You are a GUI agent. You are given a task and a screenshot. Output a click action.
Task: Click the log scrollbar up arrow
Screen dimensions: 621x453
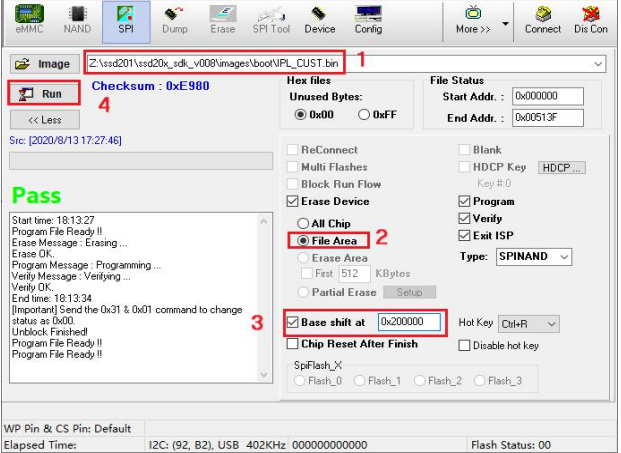coord(264,222)
